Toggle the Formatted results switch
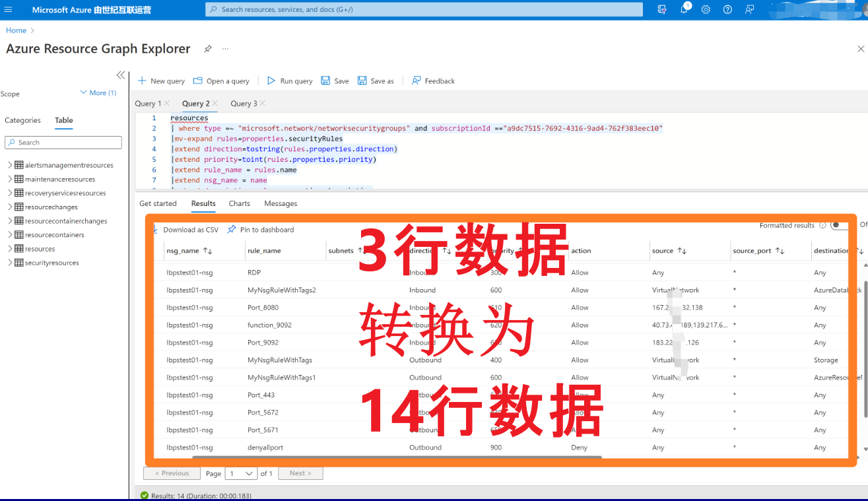The width and height of the screenshot is (868, 501). (839, 225)
